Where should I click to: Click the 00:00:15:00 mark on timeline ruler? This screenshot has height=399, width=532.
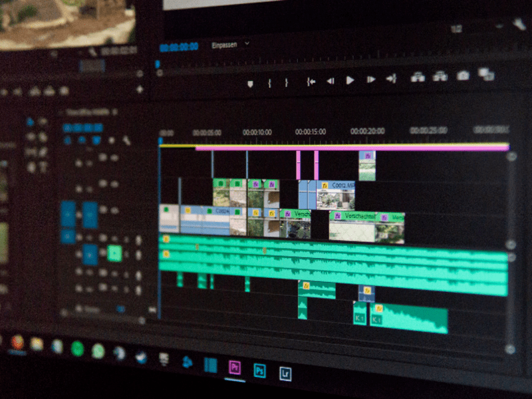click(x=311, y=132)
